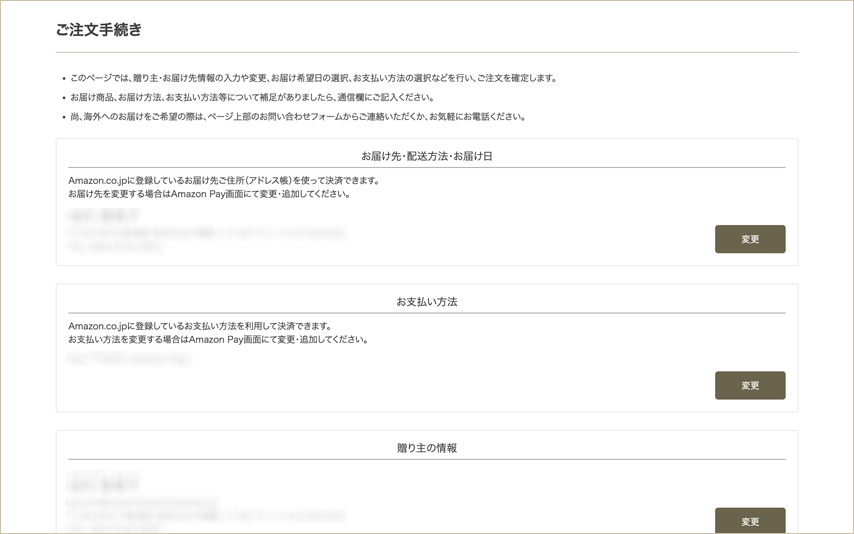Click the ご注文手続き page heading

(99, 30)
